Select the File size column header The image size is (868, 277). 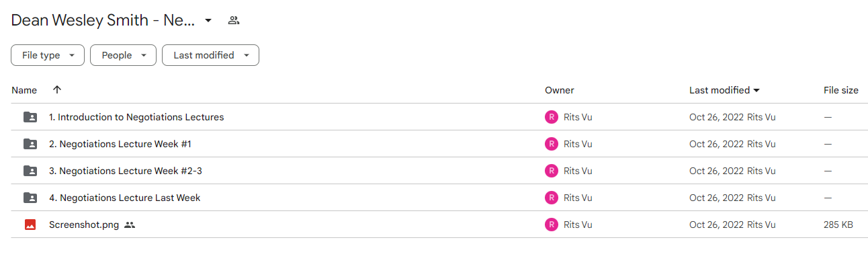pyautogui.click(x=841, y=90)
